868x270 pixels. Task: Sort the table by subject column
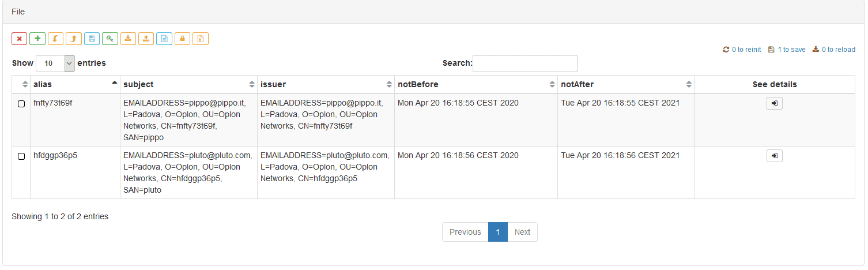click(188, 84)
